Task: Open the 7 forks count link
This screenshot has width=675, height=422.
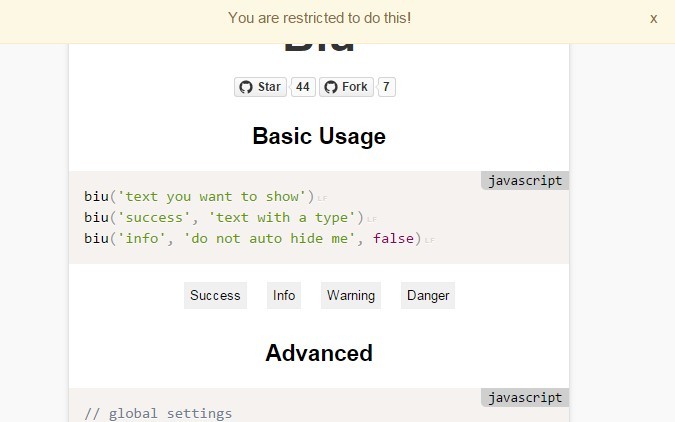Action: click(386, 87)
